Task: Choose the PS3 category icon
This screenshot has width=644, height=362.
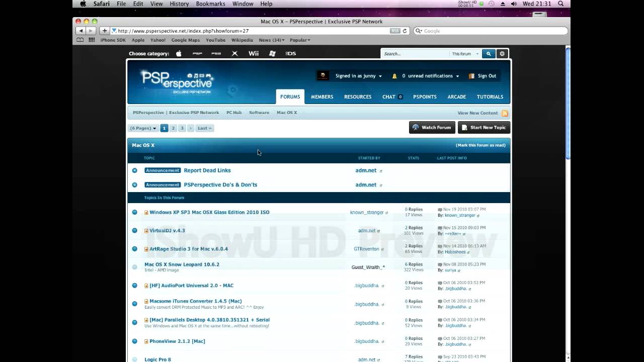Action: click(x=216, y=53)
